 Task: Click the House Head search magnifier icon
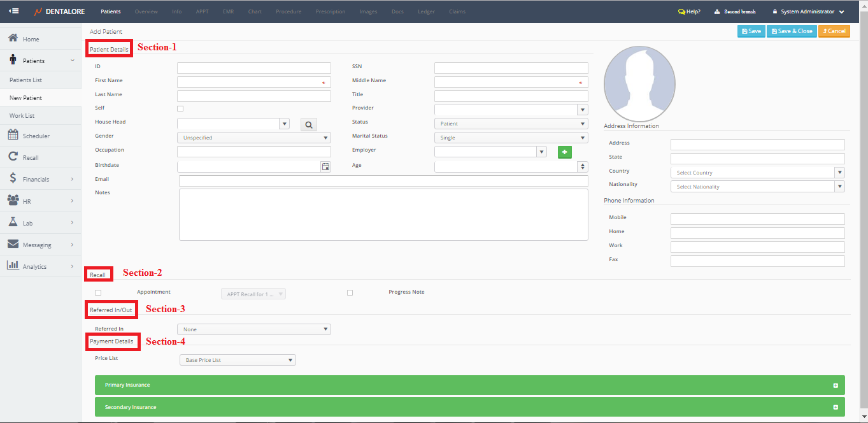pos(308,125)
